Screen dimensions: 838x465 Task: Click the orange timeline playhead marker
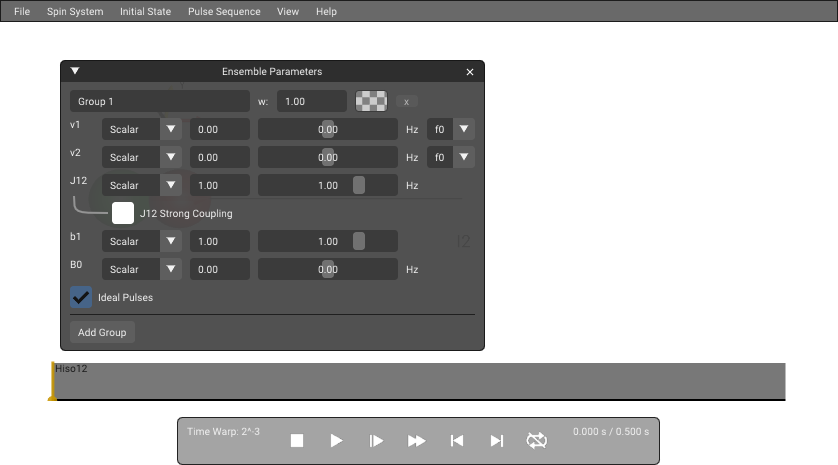click(52, 381)
